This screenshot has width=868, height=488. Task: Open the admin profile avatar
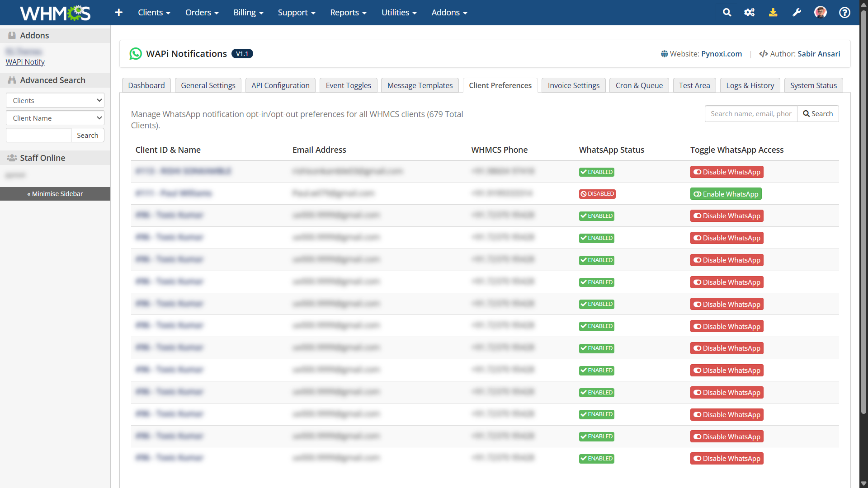point(821,12)
